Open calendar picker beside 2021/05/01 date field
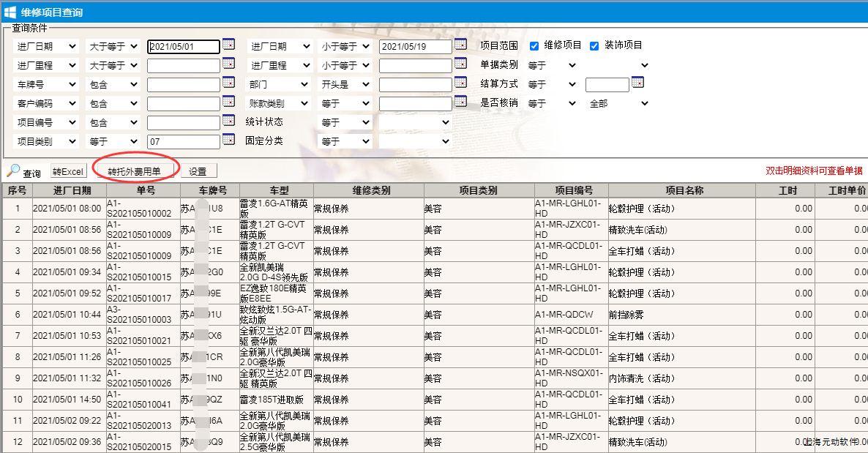This screenshot has width=868, height=453. click(228, 45)
